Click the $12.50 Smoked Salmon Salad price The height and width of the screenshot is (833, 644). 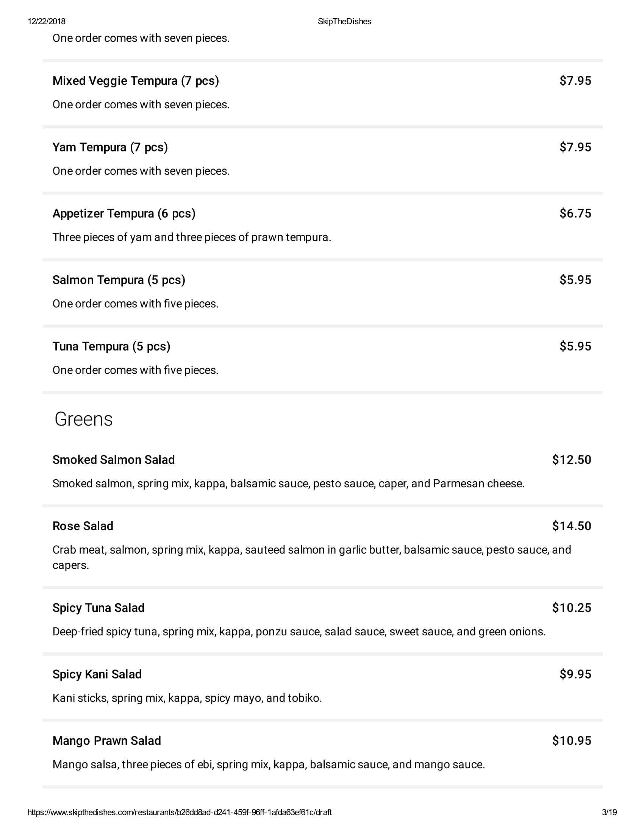tap(571, 460)
